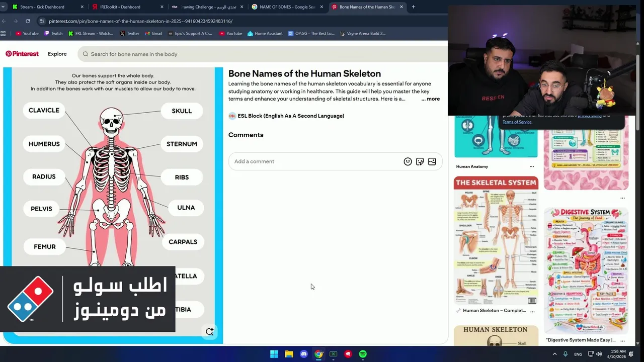Focus the Pinterest search field
The width and height of the screenshot is (644, 362).
(263, 54)
